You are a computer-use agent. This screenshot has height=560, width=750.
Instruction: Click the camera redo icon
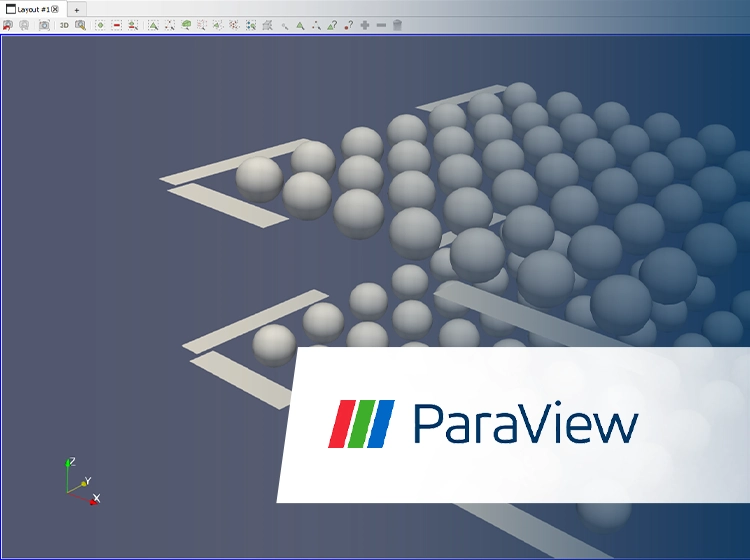pyautogui.click(x=24, y=25)
